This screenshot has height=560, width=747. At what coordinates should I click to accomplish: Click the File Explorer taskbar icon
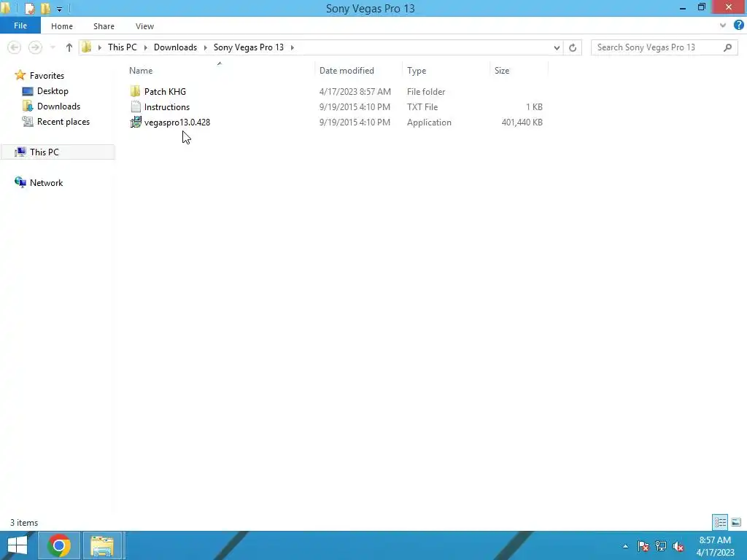click(102, 545)
